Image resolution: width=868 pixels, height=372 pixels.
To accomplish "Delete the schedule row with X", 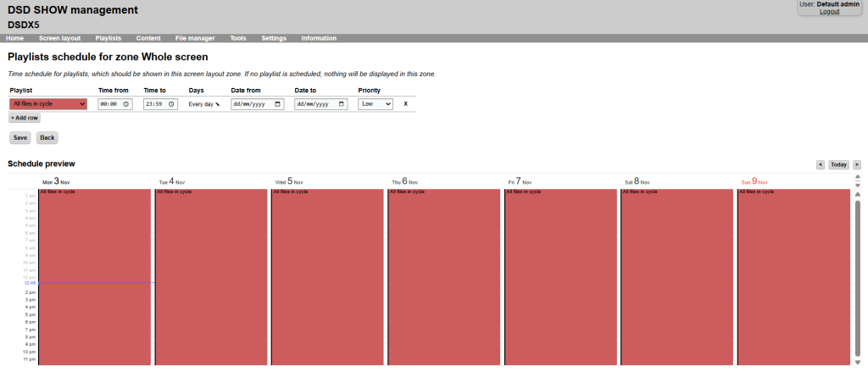I will click(405, 104).
